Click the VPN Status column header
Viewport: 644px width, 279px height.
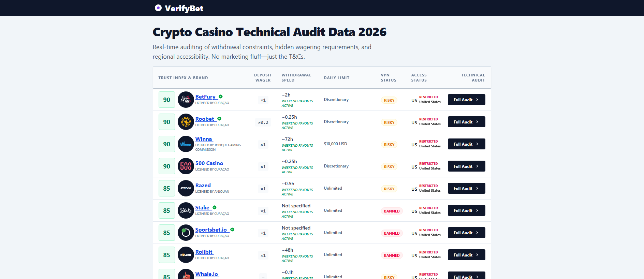[389, 78]
